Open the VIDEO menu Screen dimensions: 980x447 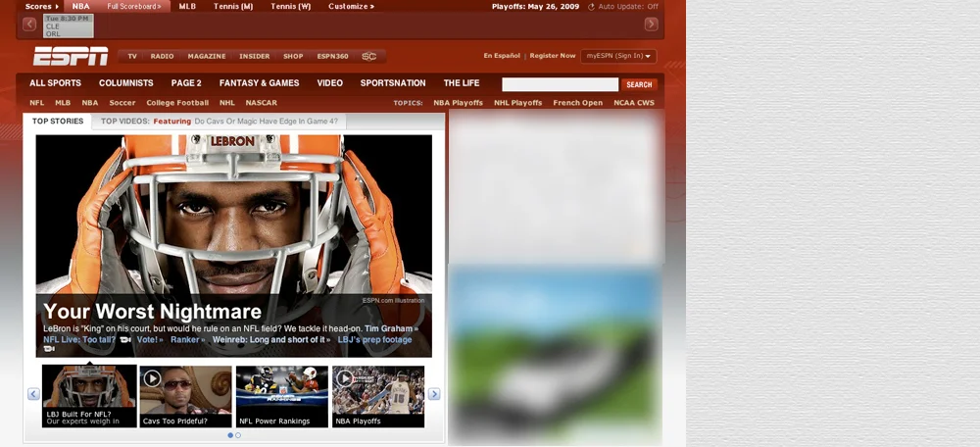(x=329, y=83)
